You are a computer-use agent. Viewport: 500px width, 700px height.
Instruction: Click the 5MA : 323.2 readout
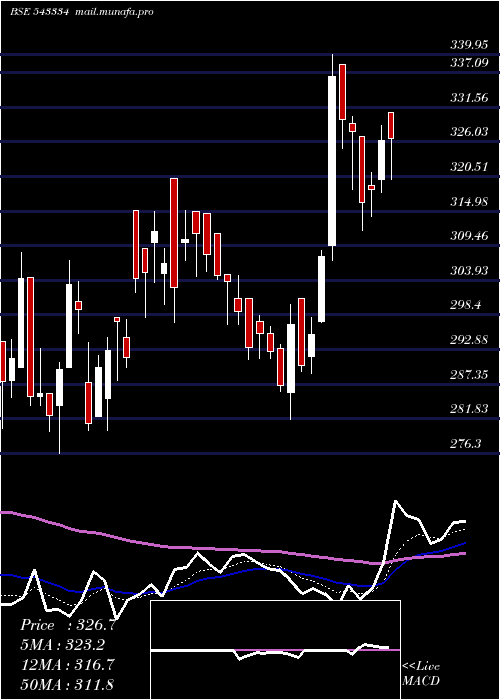point(63,645)
